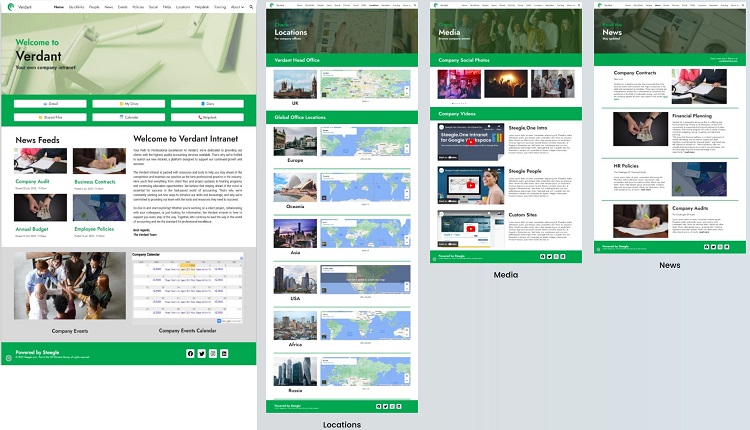Open Twitter icon in Media page footer
This screenshot has height=430, width=750.
point(549,256)
